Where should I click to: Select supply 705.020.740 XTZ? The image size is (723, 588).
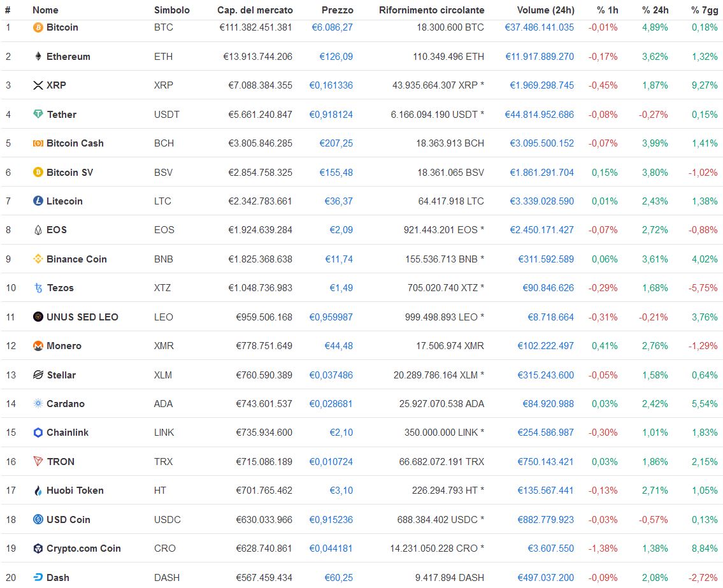pyautogui.click(x=446, y=288)
